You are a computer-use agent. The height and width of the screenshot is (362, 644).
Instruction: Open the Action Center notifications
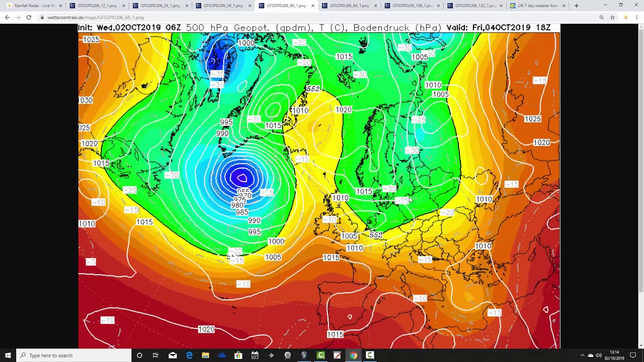[x=633, y=355]
